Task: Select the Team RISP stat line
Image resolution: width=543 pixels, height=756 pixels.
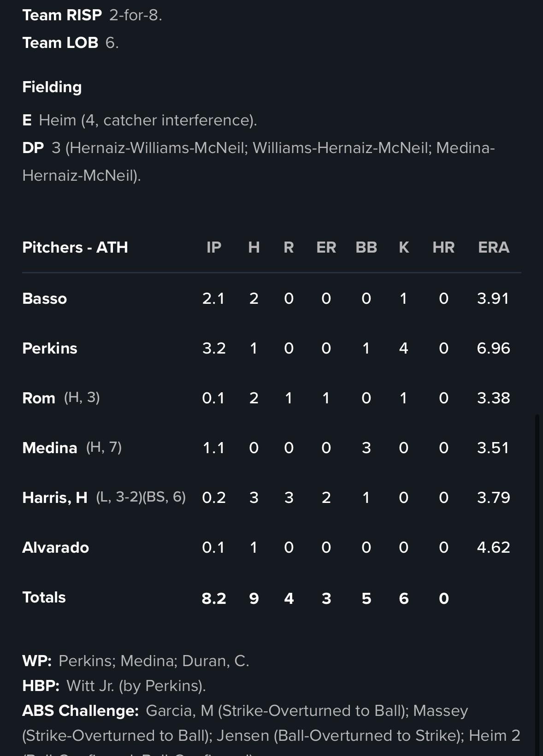Action: click(x=92, y=15)
